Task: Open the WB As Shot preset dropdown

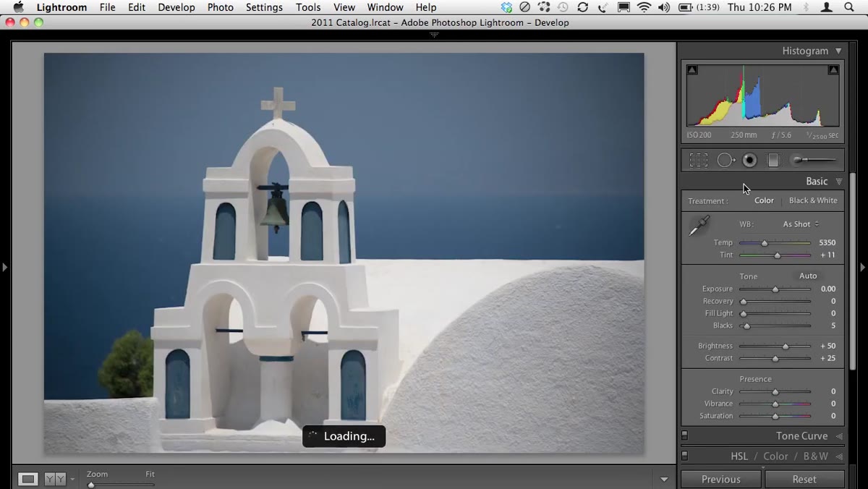Action: pyautogui.click(x=801, y=224)
